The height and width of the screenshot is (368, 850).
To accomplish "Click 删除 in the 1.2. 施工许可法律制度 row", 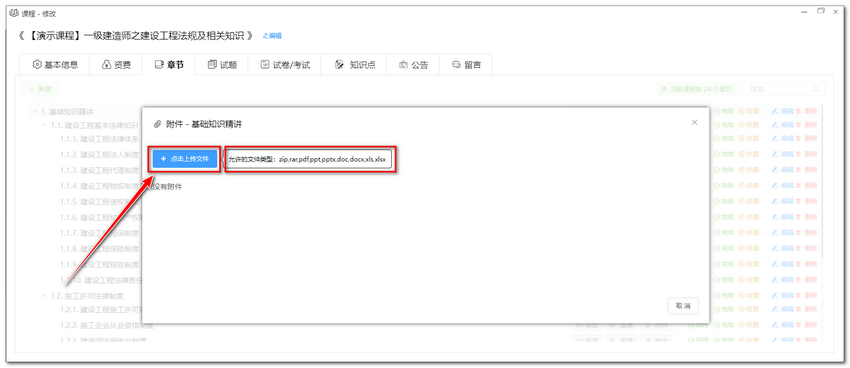I will [x=807, y=296].
